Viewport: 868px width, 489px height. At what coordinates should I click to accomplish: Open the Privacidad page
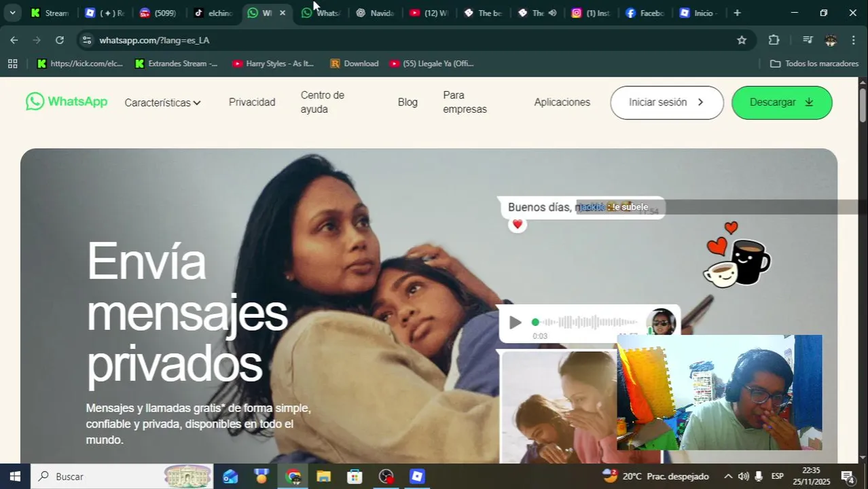pyautogui.click(x=252, y=102)
